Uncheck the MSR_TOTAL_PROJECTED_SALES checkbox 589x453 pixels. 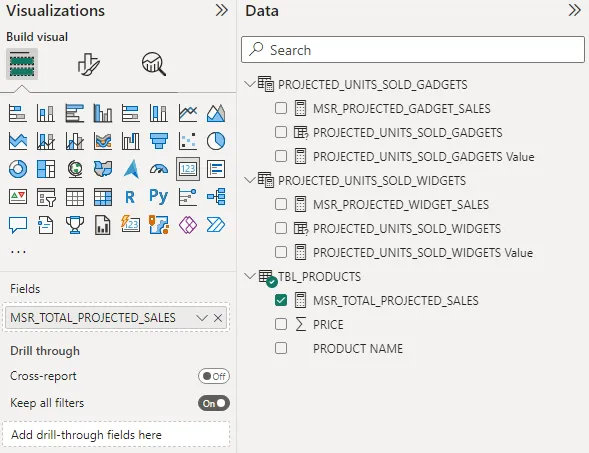coord(281,300)
